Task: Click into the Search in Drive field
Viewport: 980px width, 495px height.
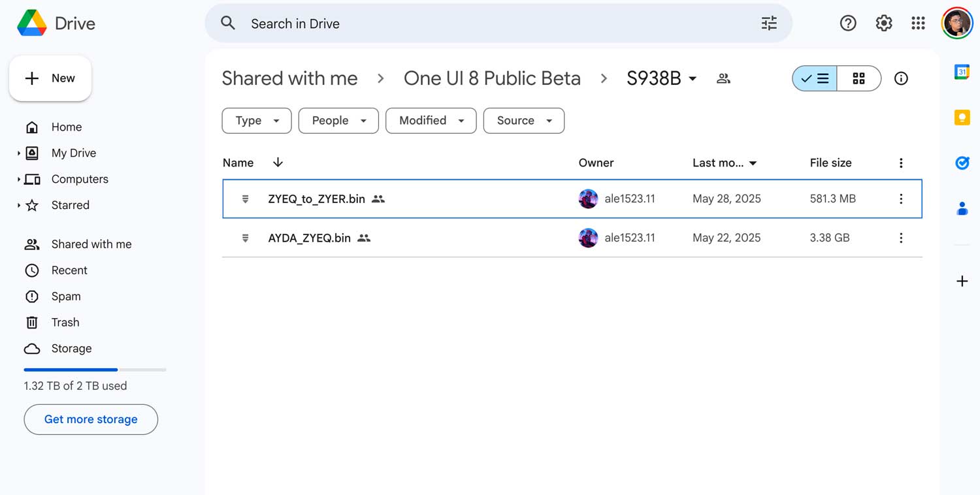Action: [x=498, y=24]
